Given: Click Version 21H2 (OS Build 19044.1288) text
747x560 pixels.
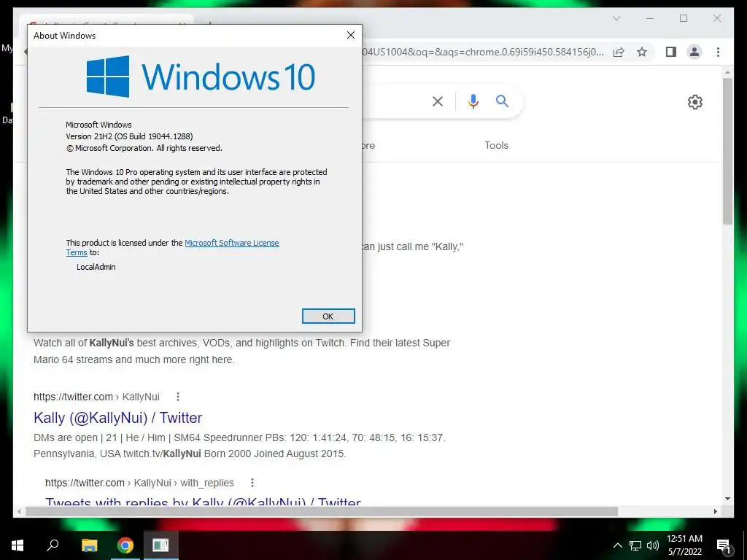Looking at the screenshot, I should click(129, 136).
